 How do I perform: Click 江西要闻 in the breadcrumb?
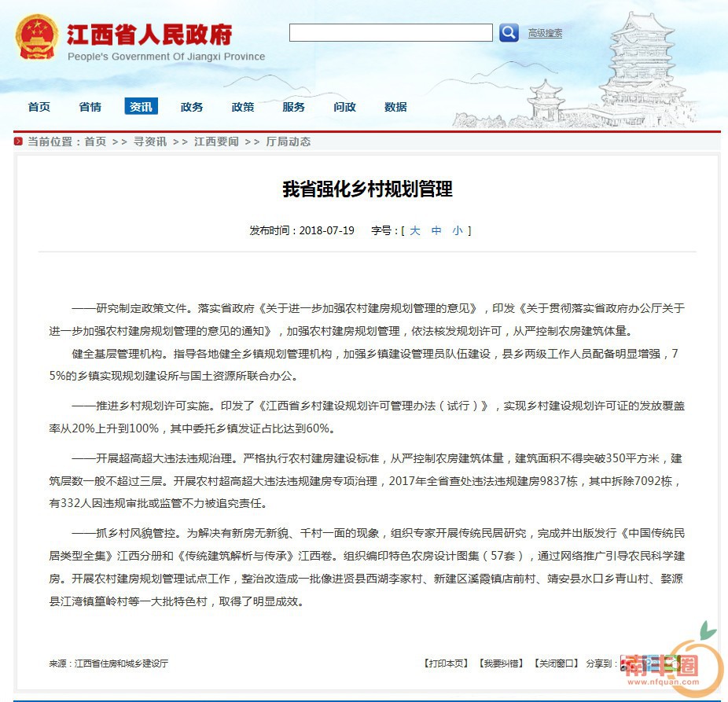(216, 142)
